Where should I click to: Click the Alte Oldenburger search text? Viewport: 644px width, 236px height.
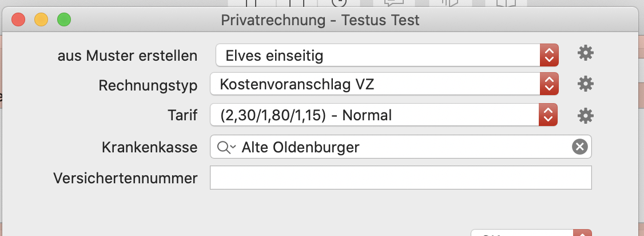(300, 147)
